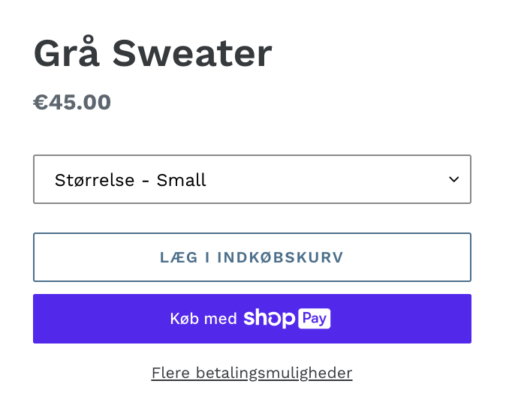Click the Shop logo in purple button
506x420 pixels.
click(269, 319)
